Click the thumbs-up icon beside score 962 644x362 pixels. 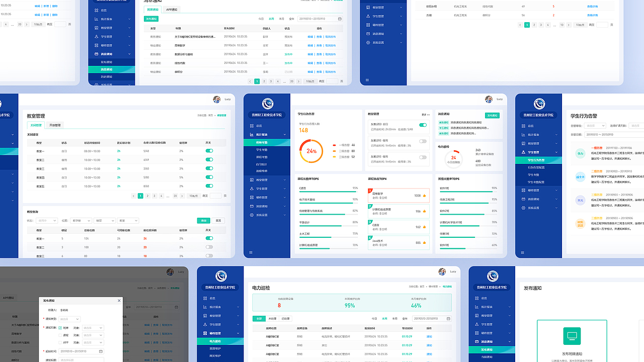tap(424, 227)
